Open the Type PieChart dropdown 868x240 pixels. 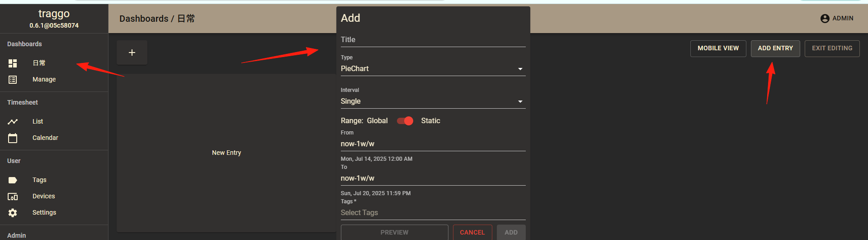(433, 69)
